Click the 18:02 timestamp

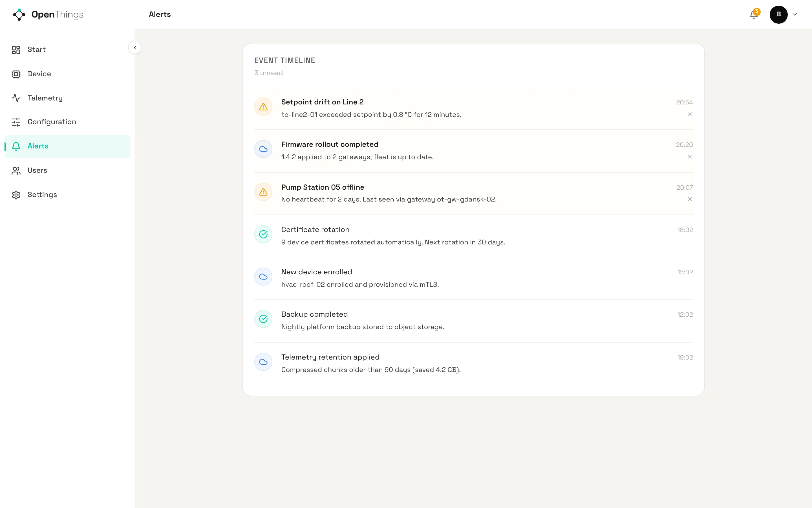click(685, 230)
